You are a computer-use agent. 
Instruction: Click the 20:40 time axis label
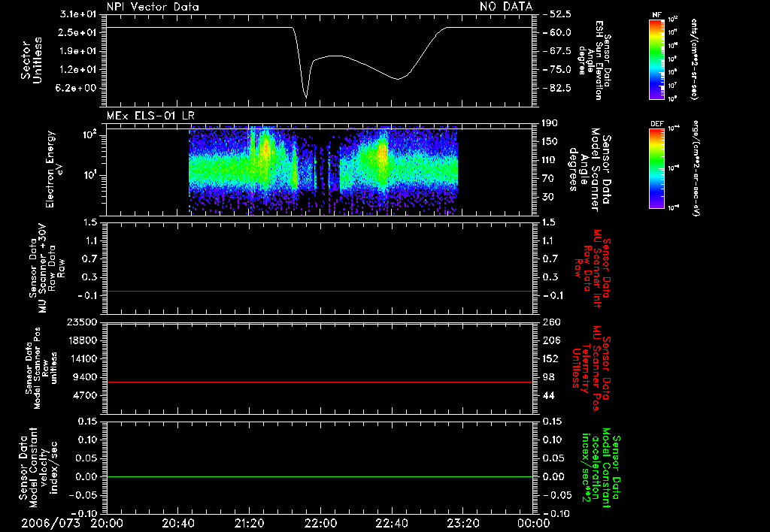177,523
